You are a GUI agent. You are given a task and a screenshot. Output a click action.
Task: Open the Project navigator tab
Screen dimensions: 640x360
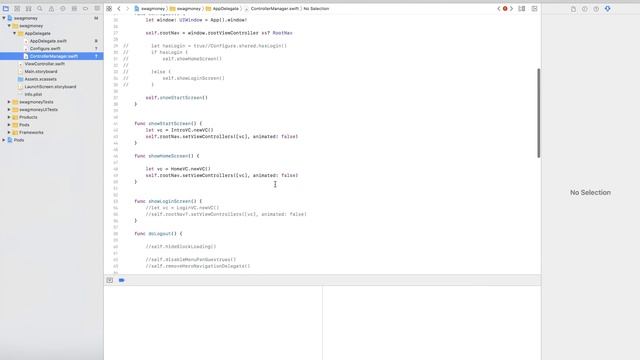tap(6, 9)
